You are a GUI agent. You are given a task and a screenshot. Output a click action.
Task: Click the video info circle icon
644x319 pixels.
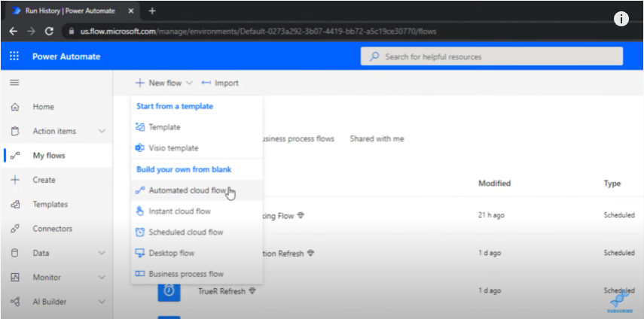coord(621,19)
